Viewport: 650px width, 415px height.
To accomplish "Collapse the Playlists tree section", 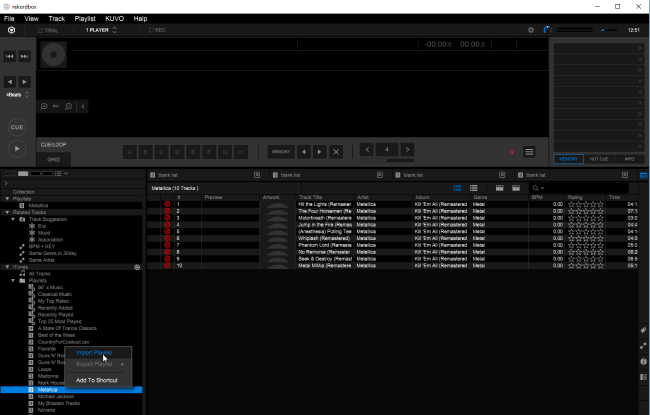I will tap(7, 199).
